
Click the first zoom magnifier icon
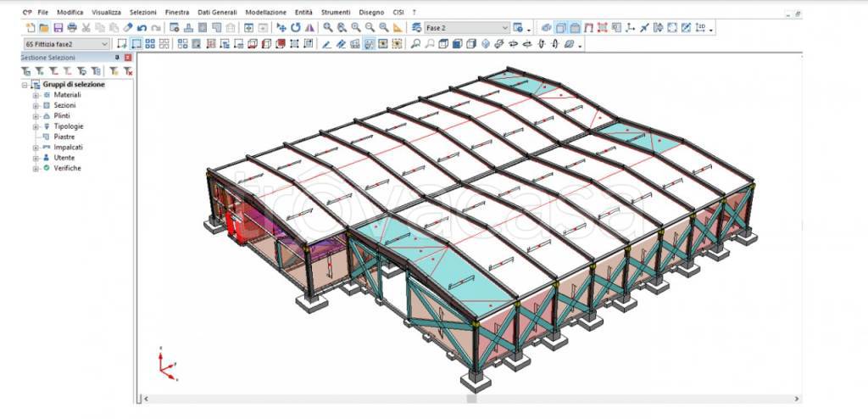[328, 28]
